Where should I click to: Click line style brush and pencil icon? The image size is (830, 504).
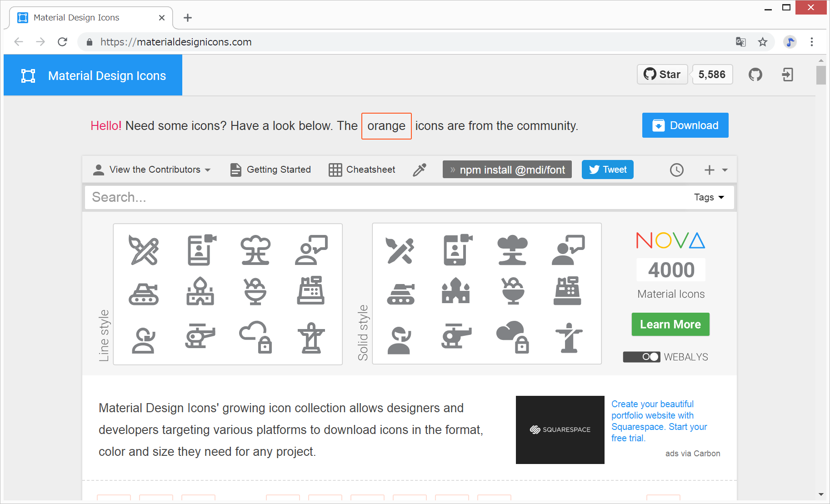click(x=144, y=250)
